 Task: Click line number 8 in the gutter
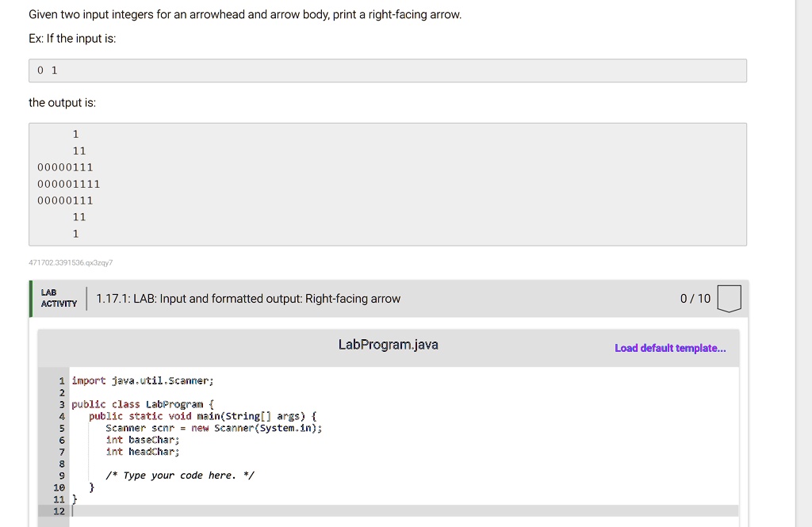pos(61,464)
